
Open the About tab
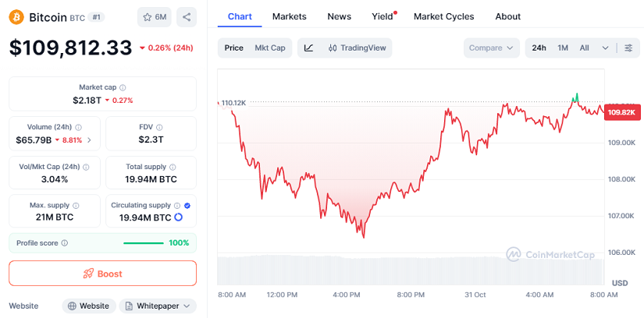click(x=507, y=17)
